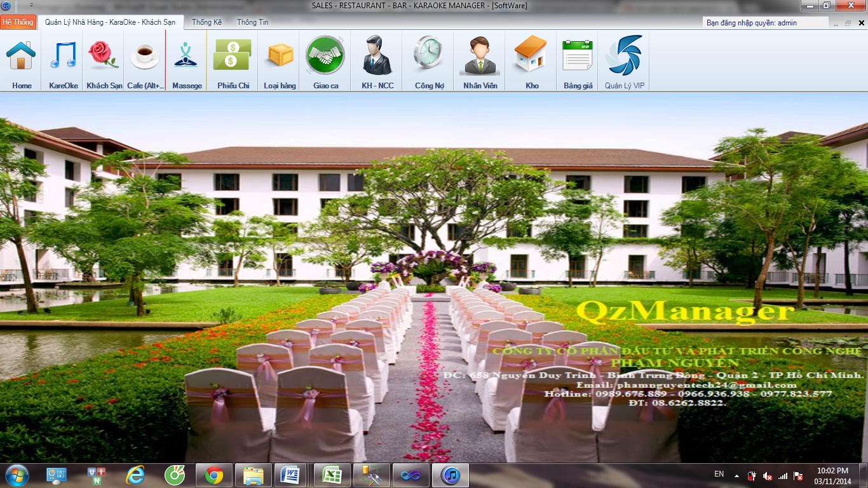The height and width of the screenshot is (488, 868).
Task: Open the Kho warehouse icon
Action: pos(532,62)
